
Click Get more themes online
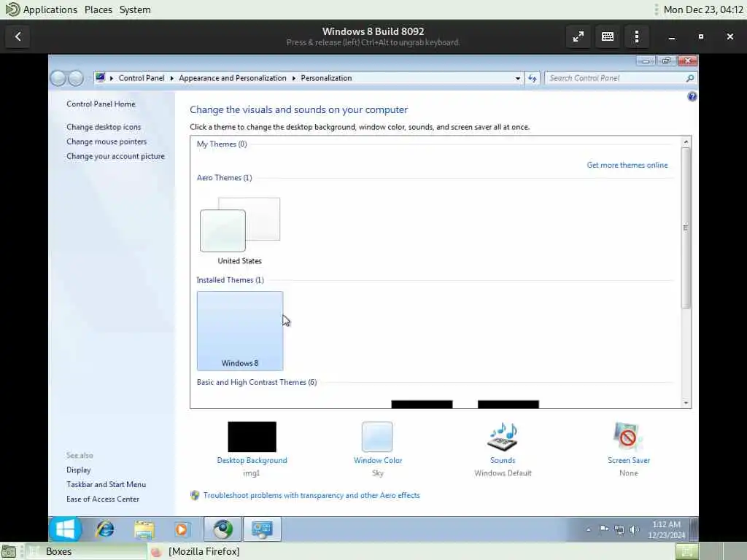click(627, 166)
